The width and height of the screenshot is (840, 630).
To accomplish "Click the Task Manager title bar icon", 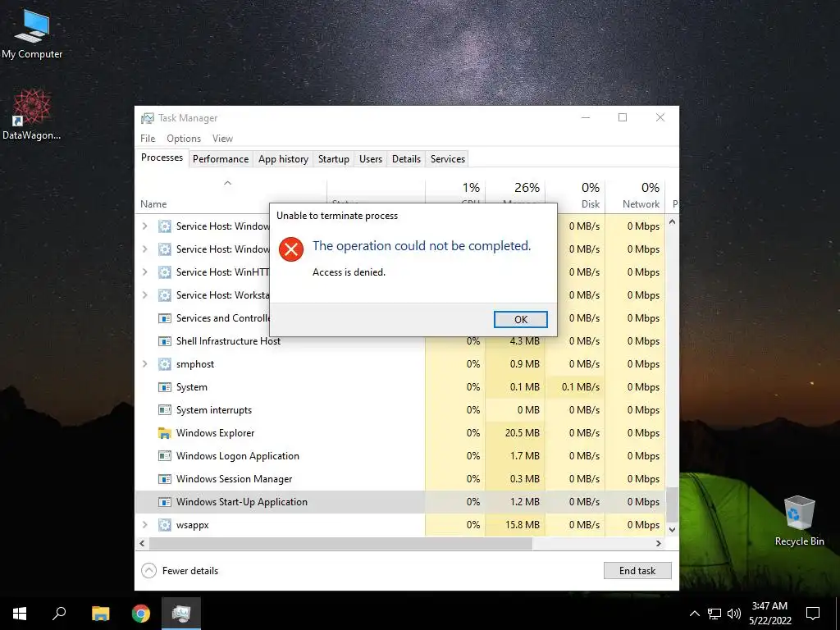I will (x=148, y=118).
